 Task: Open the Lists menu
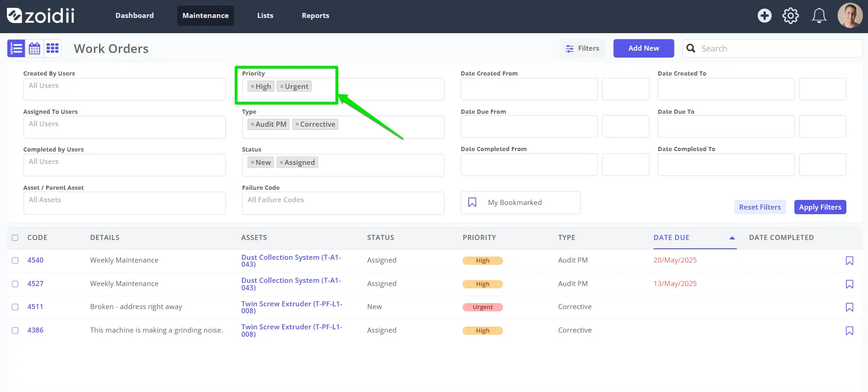click(x=265, y=16)
